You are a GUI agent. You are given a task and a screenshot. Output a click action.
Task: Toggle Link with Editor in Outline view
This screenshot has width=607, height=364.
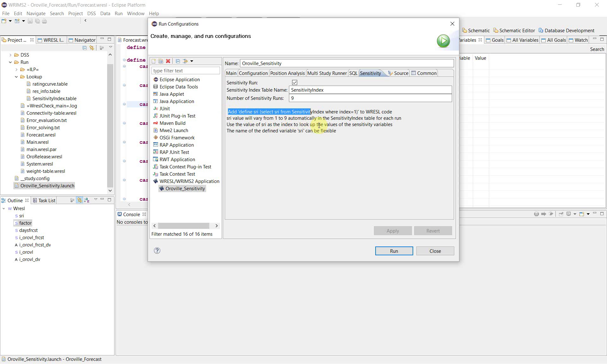click(79, 200)
